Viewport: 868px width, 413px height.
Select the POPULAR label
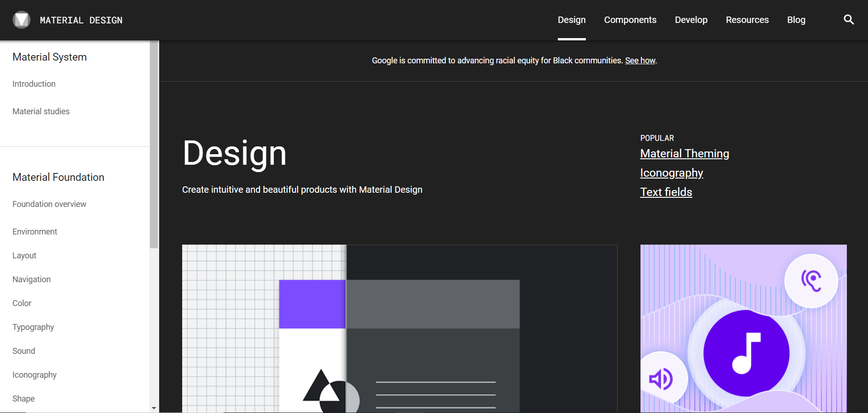click(x=657, y=138)
